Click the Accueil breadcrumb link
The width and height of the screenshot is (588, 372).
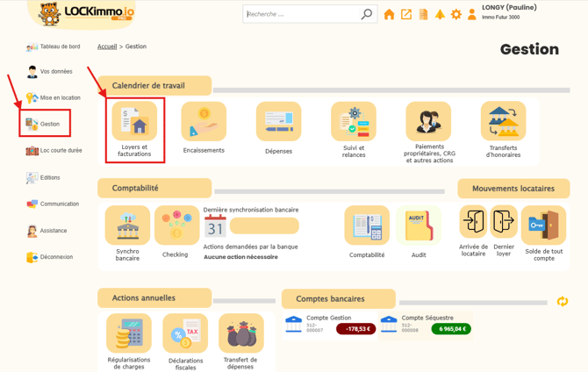point(107,46)
